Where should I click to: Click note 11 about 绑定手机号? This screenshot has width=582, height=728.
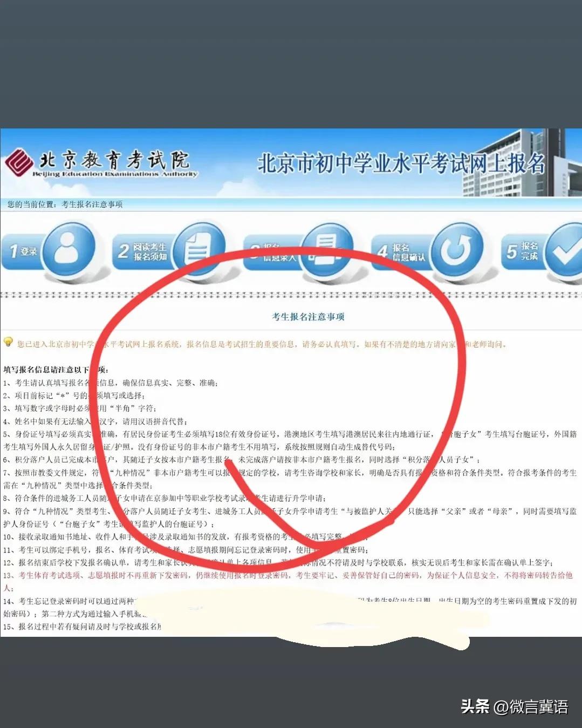[x=186, y=550]
